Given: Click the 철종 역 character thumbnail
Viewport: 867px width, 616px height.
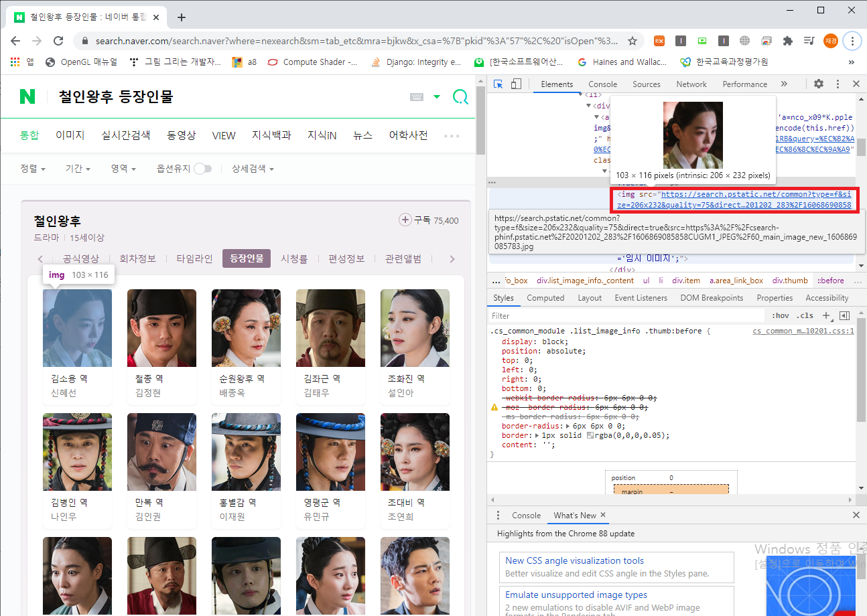Looking at the screenshot, I should pyautogui.click(x=161, y=328).
